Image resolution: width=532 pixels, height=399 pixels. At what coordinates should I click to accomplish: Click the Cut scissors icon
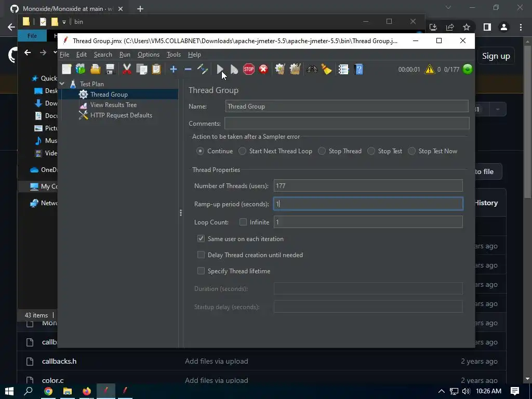(127, 69)
